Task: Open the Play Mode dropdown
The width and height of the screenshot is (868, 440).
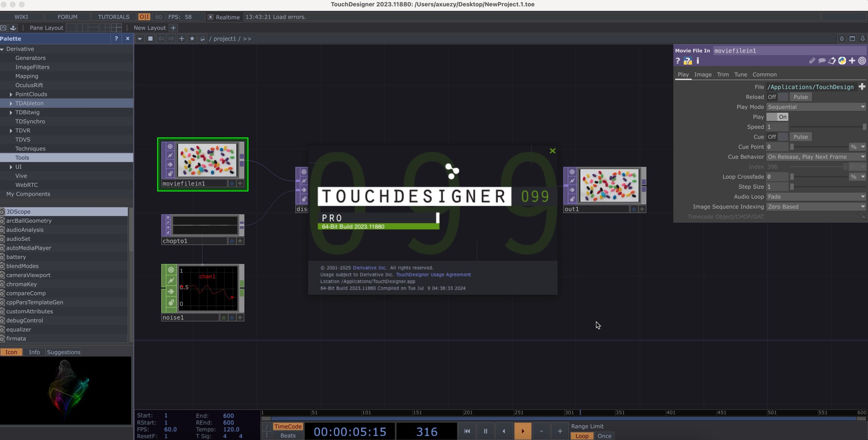Action: [816, 107]
